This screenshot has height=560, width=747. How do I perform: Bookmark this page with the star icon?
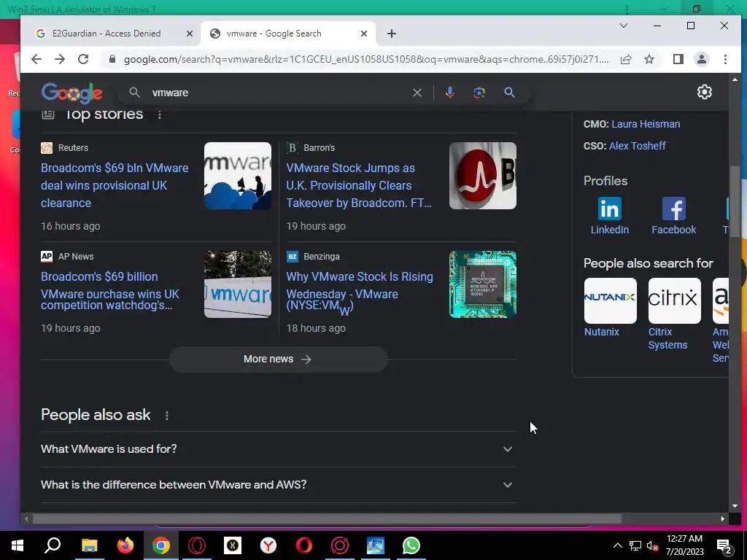649,59
